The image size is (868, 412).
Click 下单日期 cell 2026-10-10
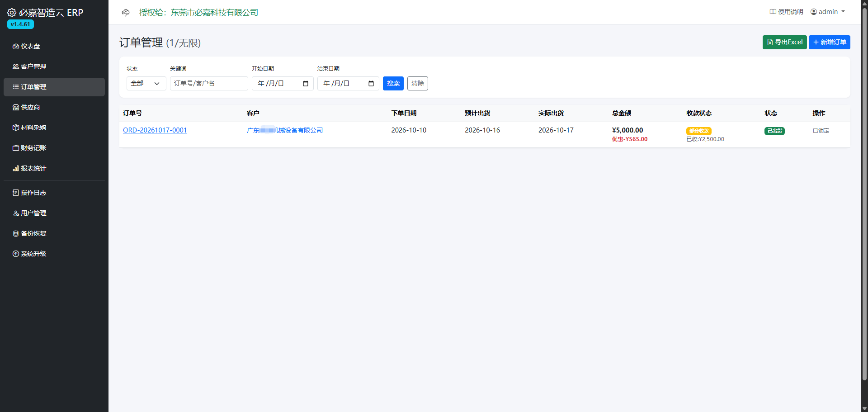(x=409, y=130)
